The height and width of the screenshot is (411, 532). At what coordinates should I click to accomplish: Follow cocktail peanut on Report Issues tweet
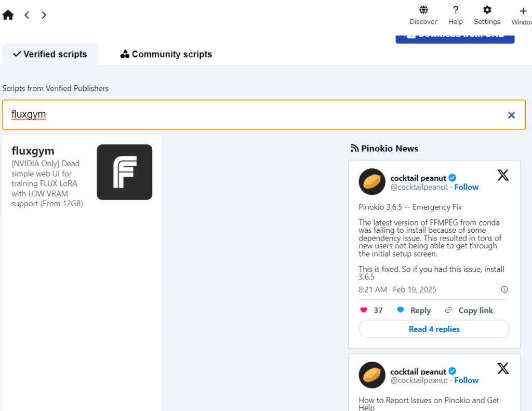(466, 380)
